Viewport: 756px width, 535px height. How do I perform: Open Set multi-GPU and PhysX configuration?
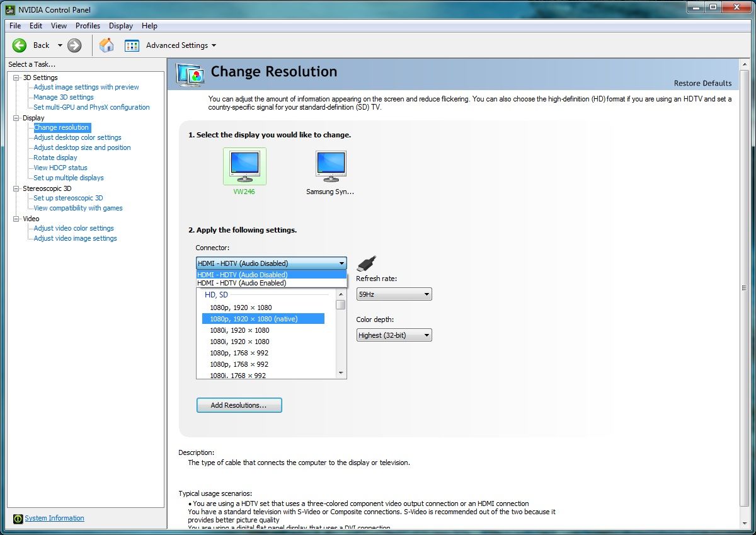coord(92,107)
